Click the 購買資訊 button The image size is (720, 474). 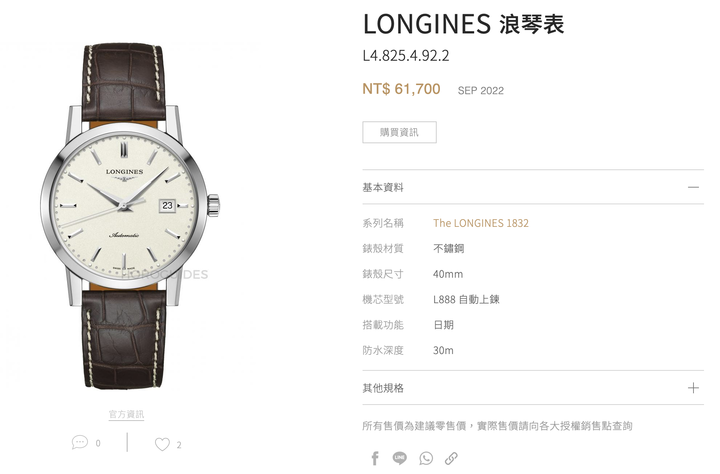[x=399, y=132]
